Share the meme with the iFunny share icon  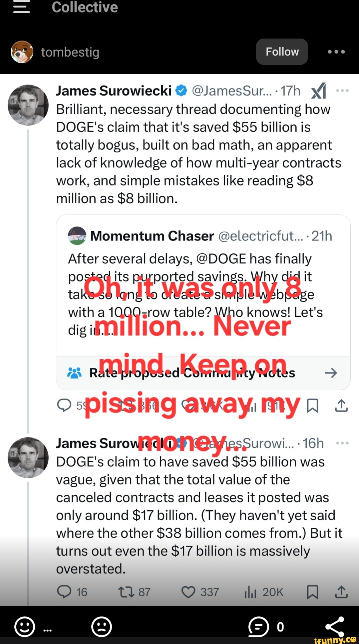point(336,626)
